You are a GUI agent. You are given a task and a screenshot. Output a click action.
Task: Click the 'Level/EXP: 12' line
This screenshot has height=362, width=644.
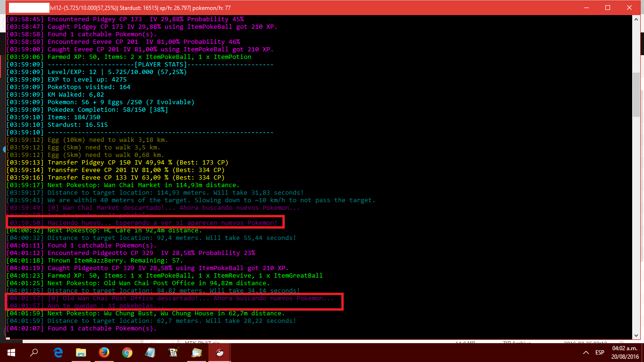(97, 72)
